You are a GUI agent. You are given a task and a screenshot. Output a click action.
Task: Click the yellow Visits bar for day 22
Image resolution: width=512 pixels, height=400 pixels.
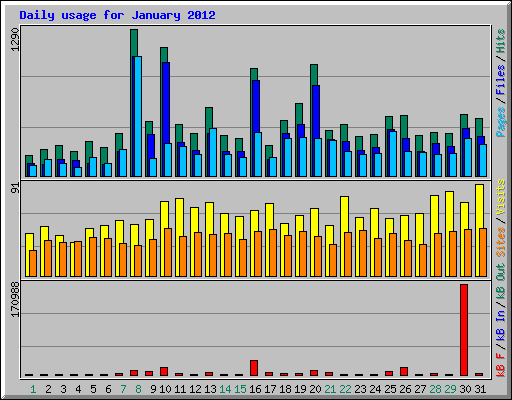pos(344,214)
